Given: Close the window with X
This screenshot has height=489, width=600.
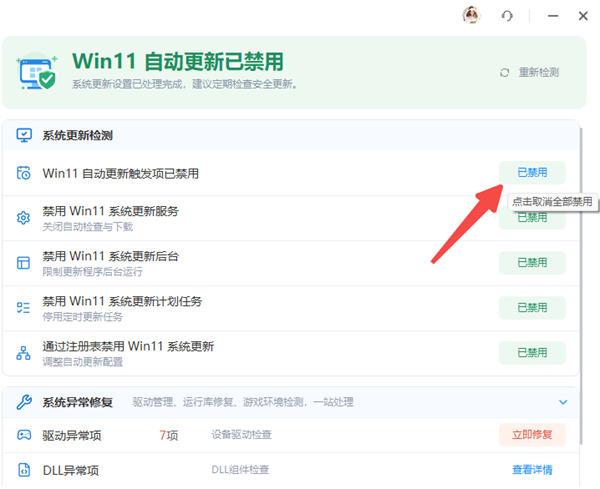Looking at the screenshot, I should tap(583, 16).
